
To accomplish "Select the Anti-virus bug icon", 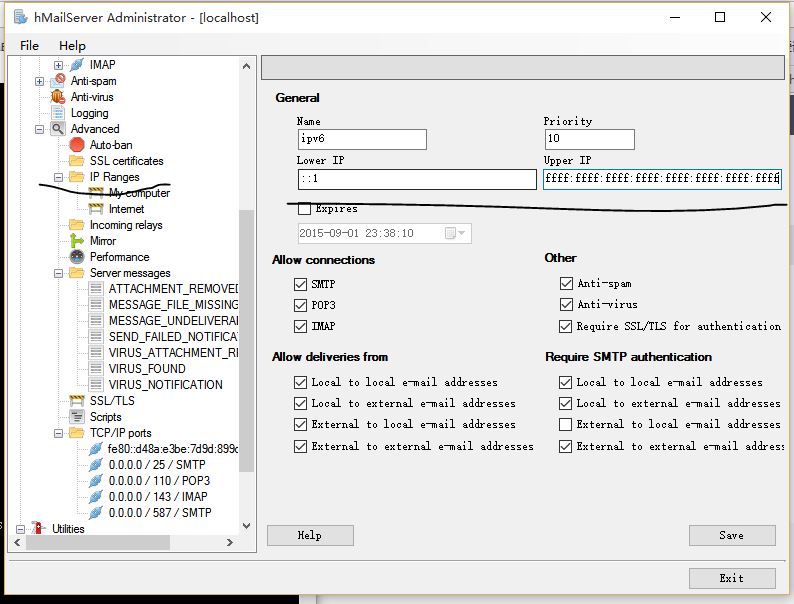I will coord(58,97).
